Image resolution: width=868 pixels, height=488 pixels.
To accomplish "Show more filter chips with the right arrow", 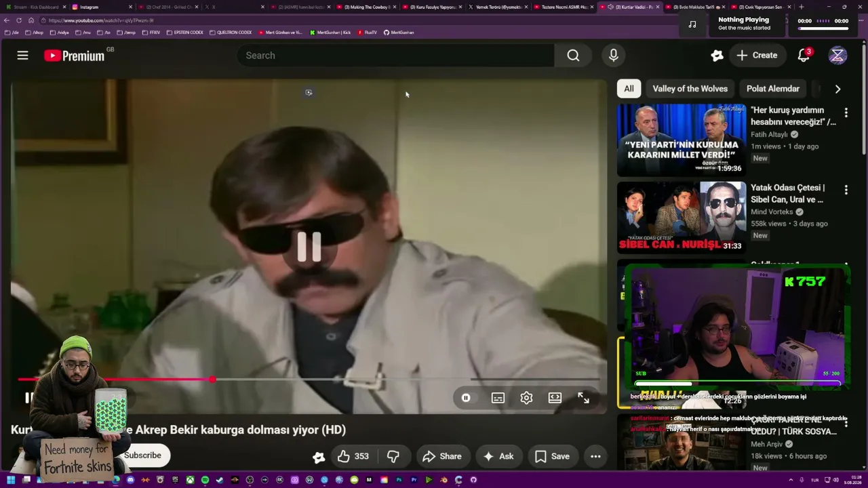I will (837, 89).
